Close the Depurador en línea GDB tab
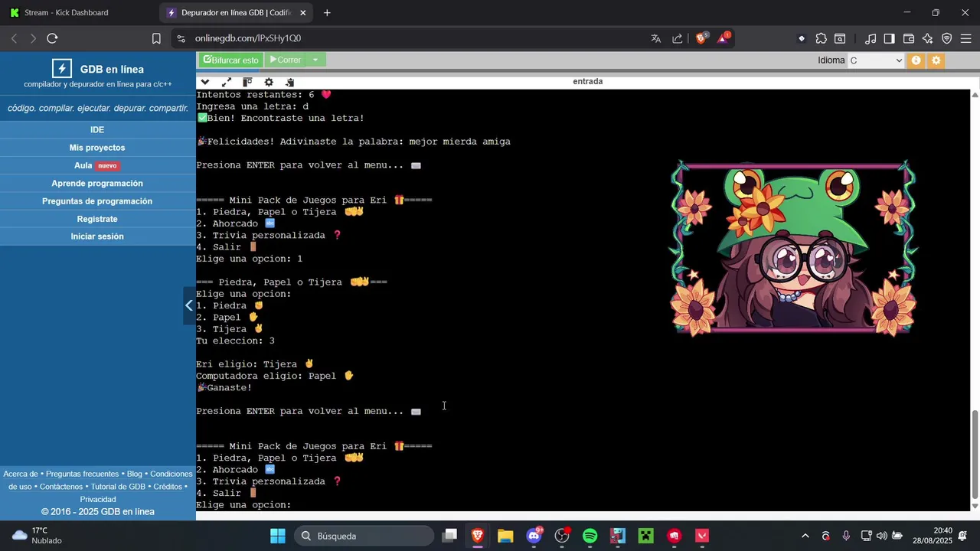Image resolution: width=980 pixels, height=551 pixels. tap(303, 13)
